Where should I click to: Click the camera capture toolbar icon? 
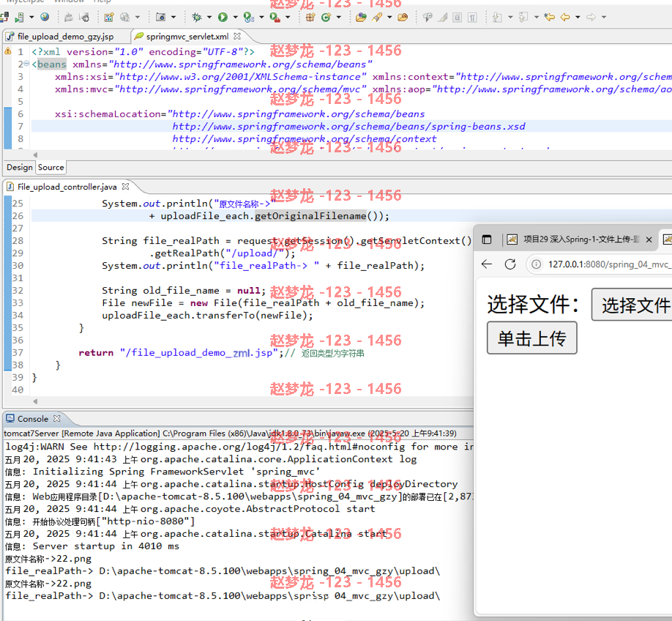(161, 17)
